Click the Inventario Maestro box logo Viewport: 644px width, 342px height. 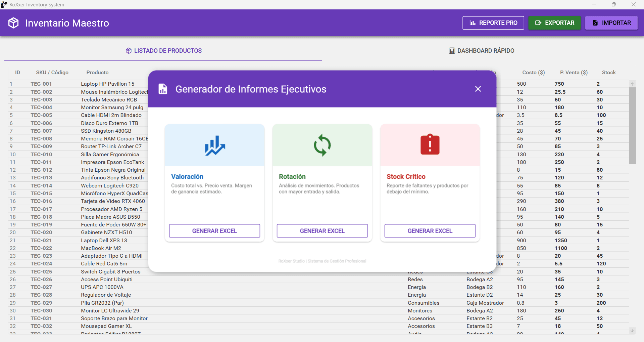13,23
